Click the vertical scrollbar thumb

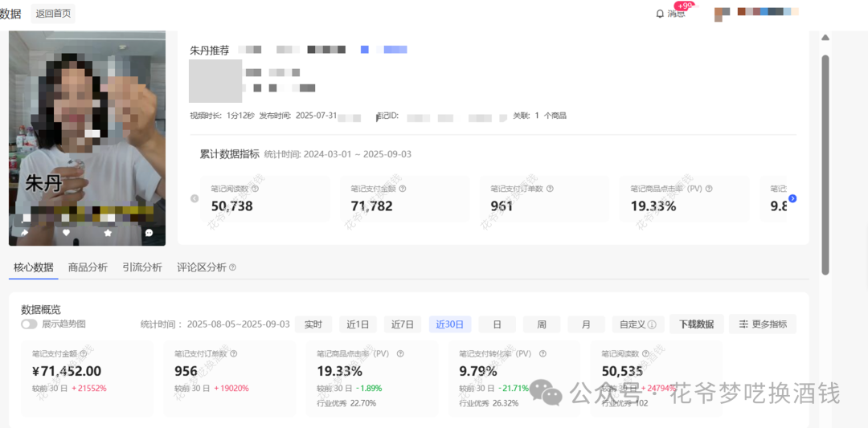point(825,165)
